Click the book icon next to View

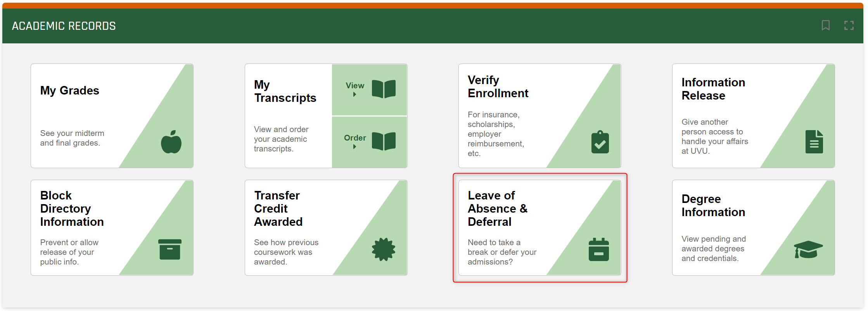[384, 89]
